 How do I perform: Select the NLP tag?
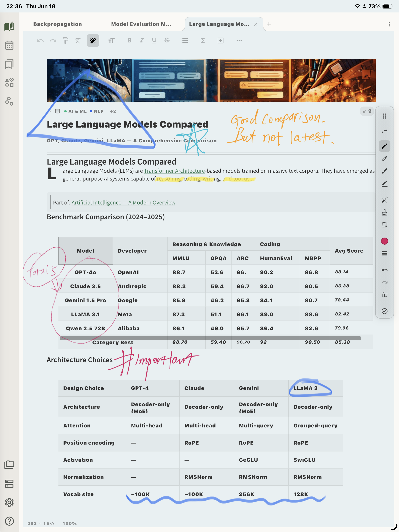[x=97, y=111]
